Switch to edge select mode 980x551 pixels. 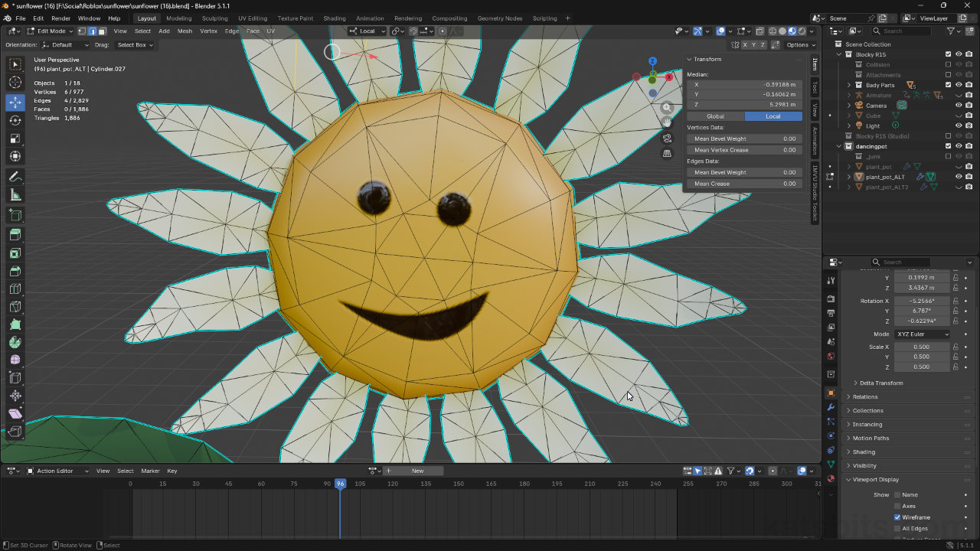pos(92,31)
